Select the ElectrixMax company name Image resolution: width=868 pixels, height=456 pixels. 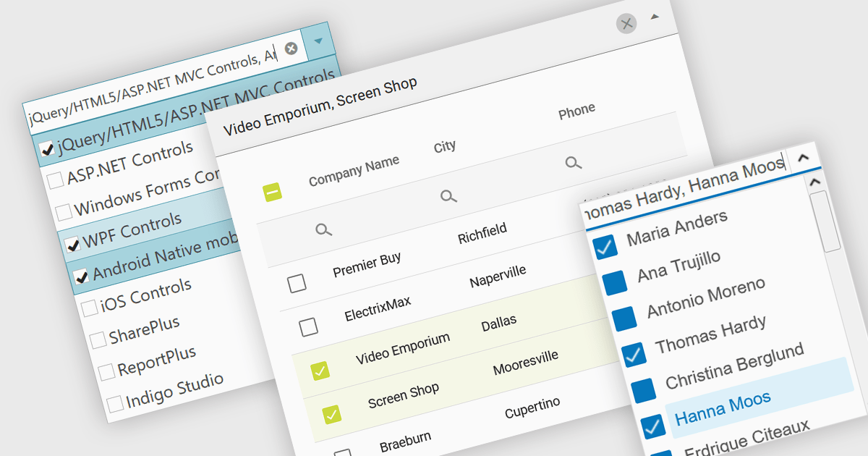[x=378, y=309]
